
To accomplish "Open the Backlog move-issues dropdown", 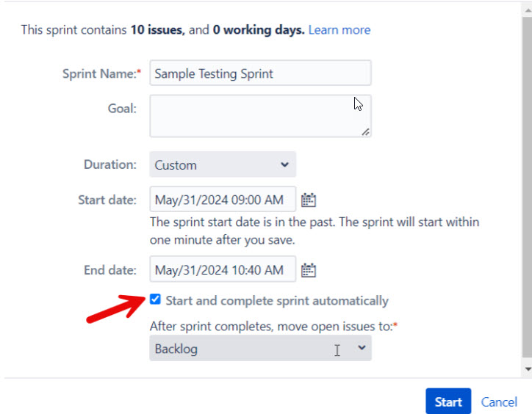I will 260,349.
